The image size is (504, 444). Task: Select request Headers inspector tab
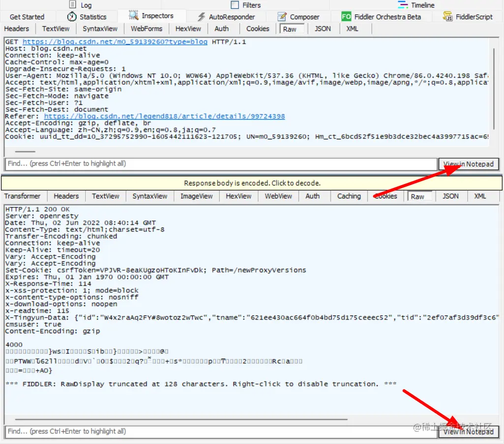(16, 29)
